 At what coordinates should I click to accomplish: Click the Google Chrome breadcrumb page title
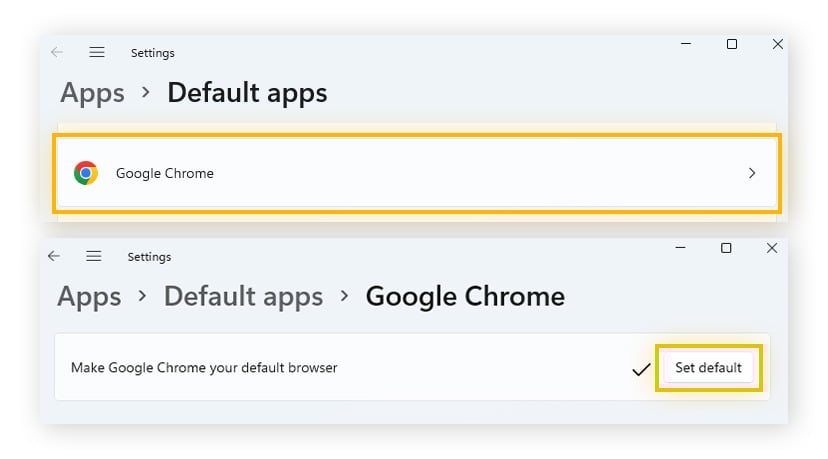coord(465,296)
